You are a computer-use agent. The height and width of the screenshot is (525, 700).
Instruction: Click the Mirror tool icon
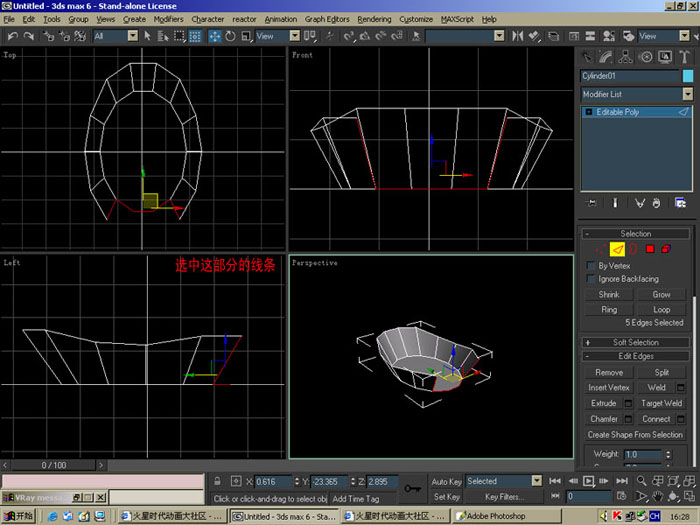517,36
